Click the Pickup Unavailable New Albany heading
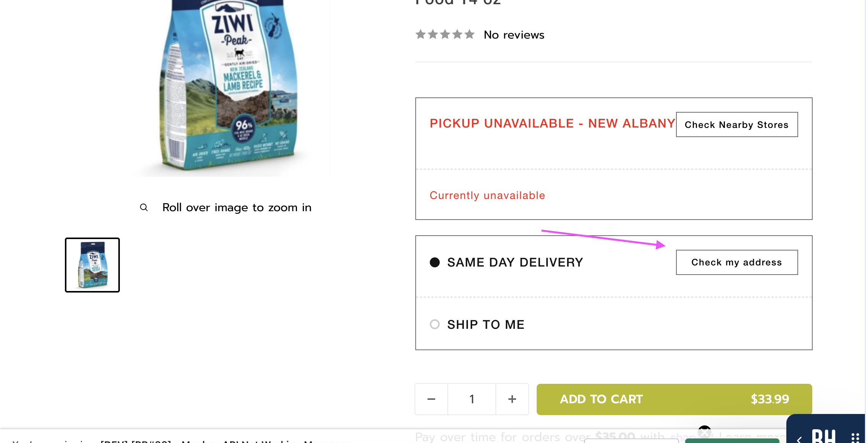868x443 pixels. (x=552, y=123)
